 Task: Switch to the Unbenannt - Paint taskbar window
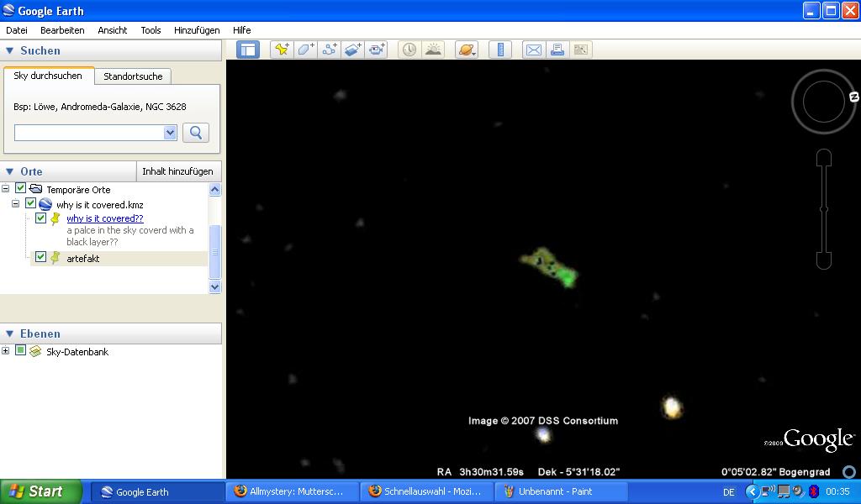tap(561, 491)
